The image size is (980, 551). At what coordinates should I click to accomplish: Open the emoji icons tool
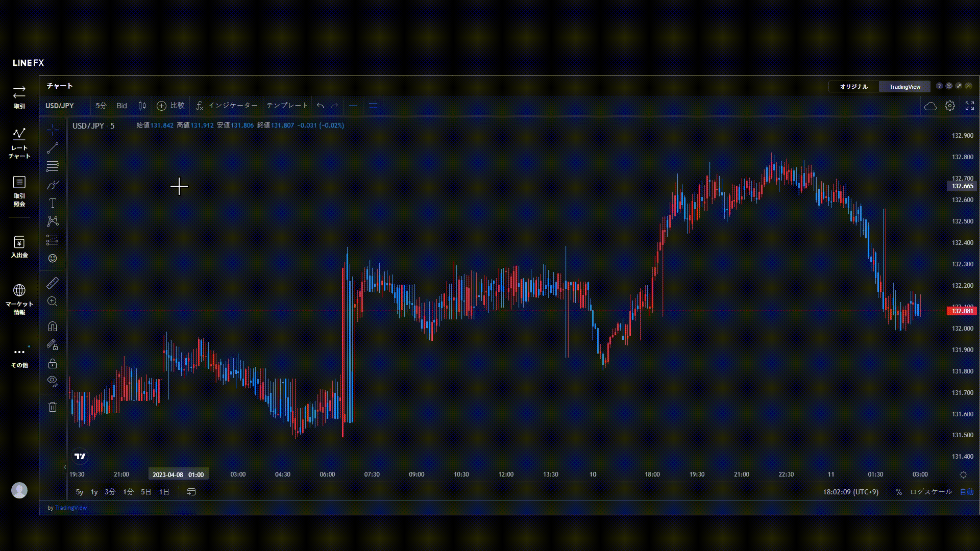[53, 258]
